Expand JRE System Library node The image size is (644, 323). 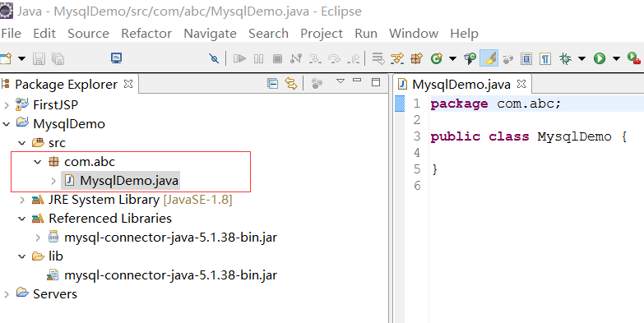tap(21, 200)
